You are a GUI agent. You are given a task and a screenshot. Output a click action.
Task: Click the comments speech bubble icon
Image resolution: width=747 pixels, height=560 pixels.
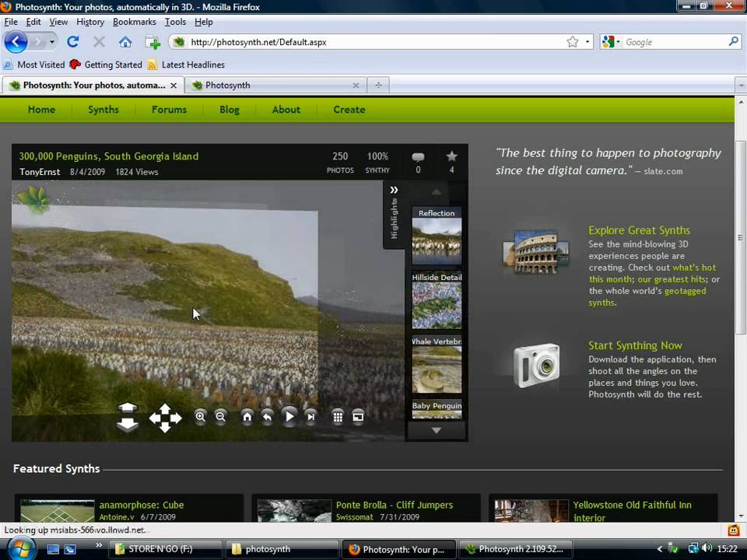pos(418,157)
